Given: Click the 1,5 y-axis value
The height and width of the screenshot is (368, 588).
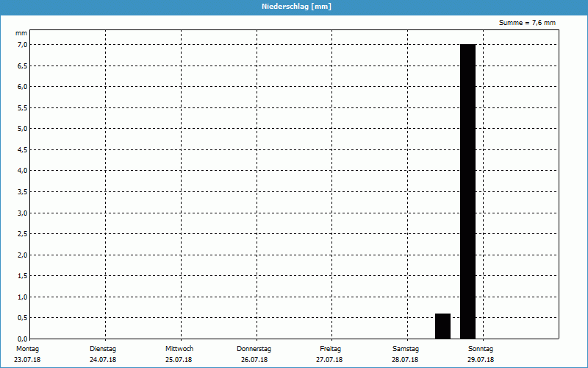Looking at the screenshot, I should click(x=22, y=276).
